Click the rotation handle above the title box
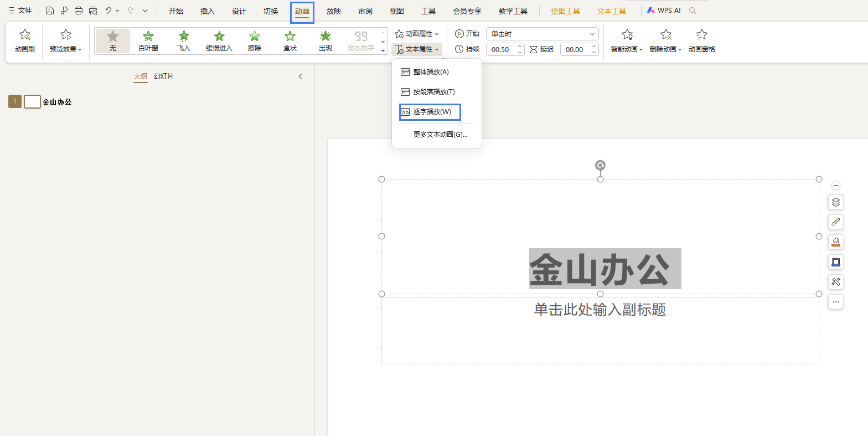Screen dimensions: 868x436 click(600, 165)
